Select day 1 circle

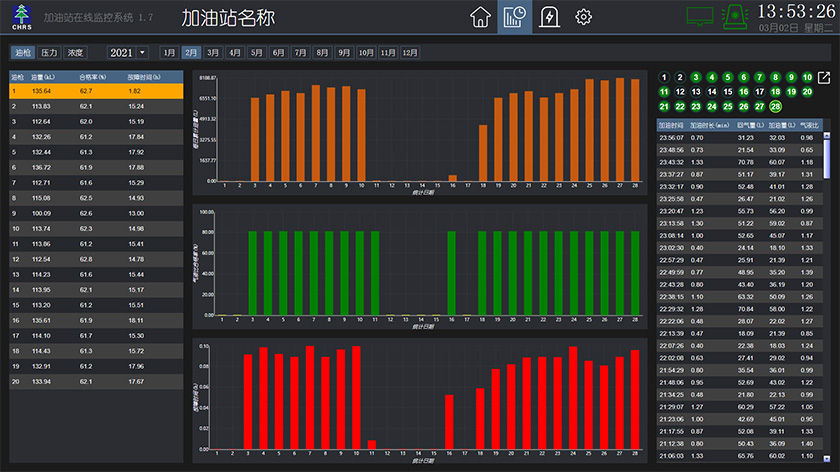(663, 77)
